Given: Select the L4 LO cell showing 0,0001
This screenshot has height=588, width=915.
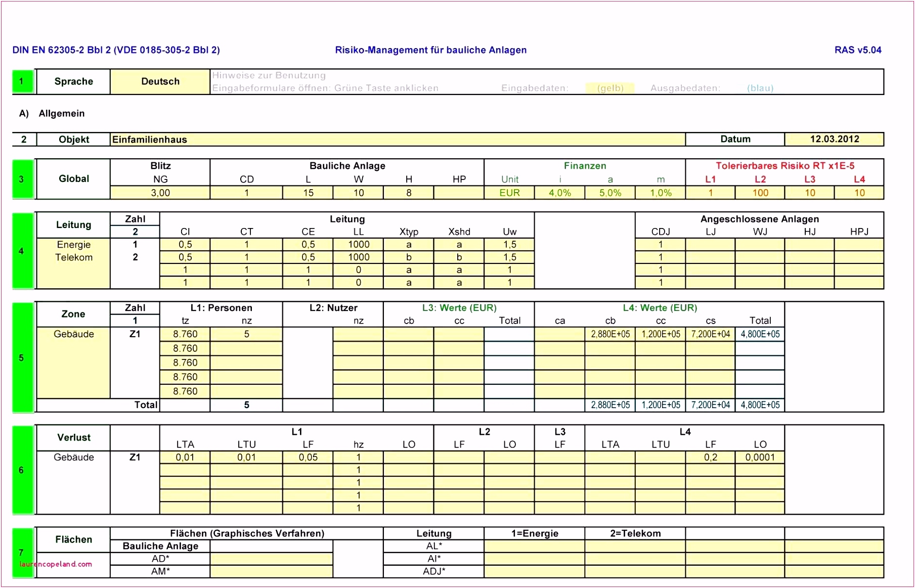Looking at the screenshot, I should coord(760,458).
